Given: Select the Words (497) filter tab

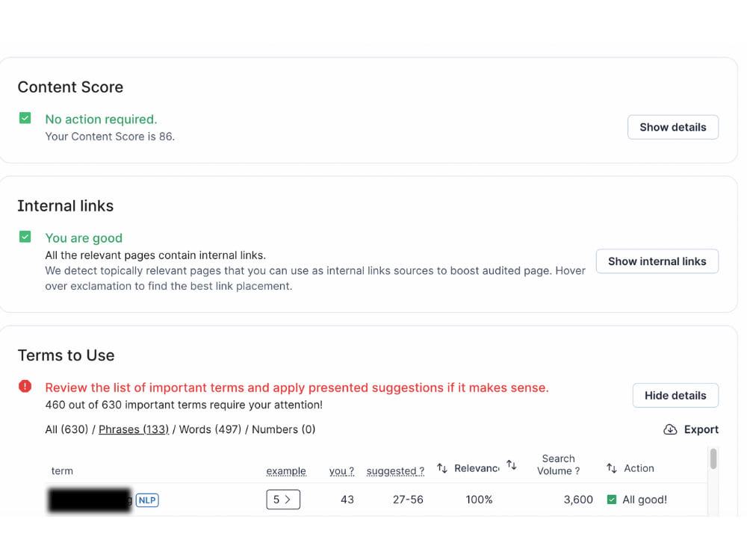Looking at the screenshot, I should click(210, 429).
